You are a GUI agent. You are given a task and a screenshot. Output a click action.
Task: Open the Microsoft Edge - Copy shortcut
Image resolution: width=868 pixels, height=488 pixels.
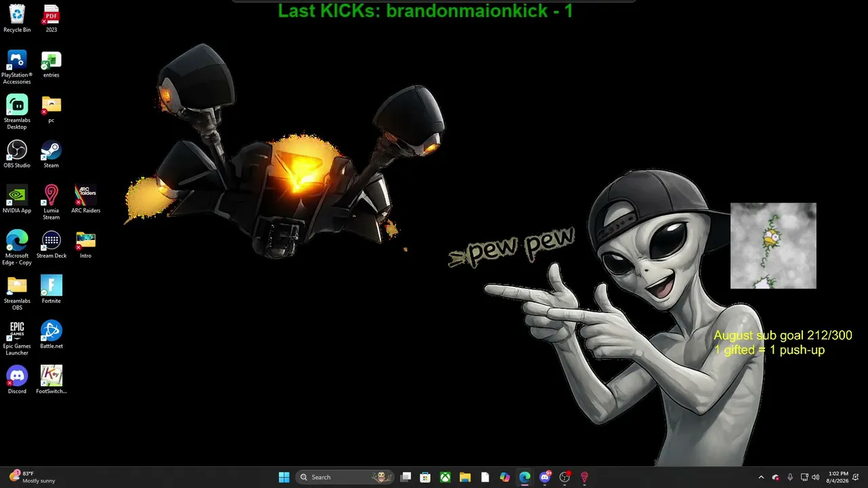tap(17, 248)
